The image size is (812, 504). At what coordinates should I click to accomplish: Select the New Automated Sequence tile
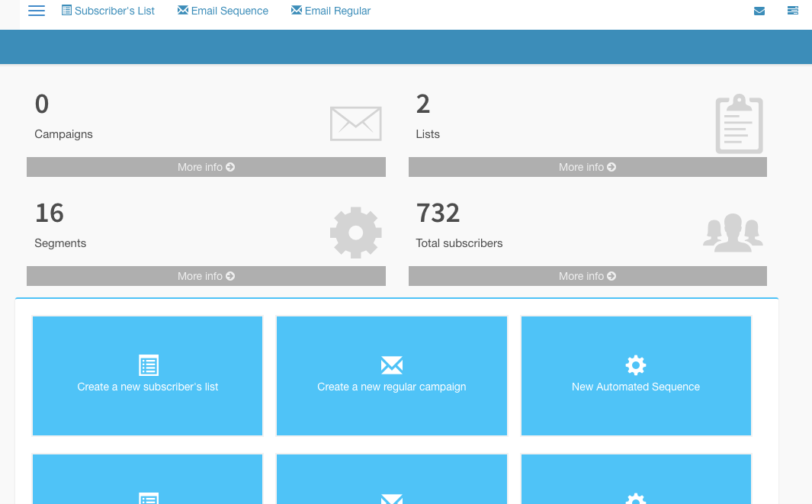[636, 387]
